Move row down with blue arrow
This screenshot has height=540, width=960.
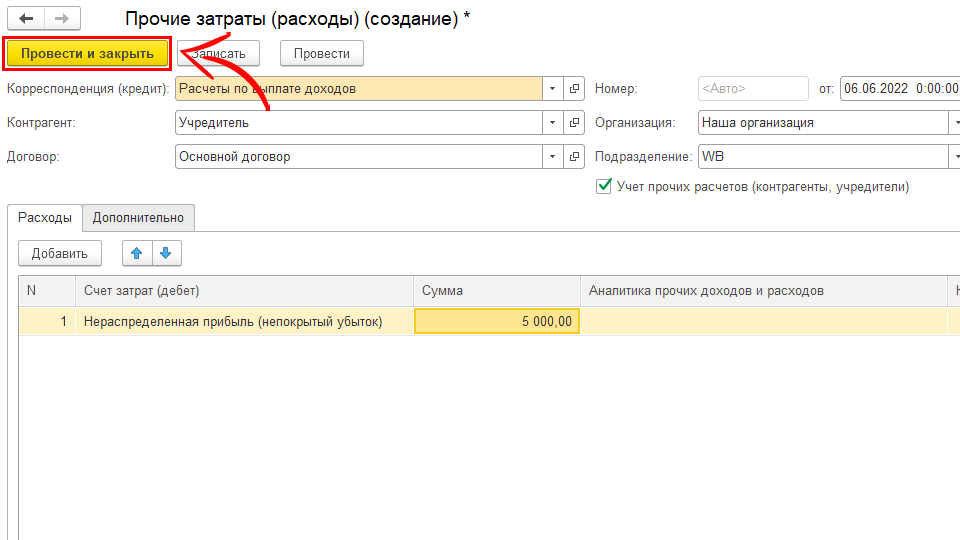pos(166,253)
